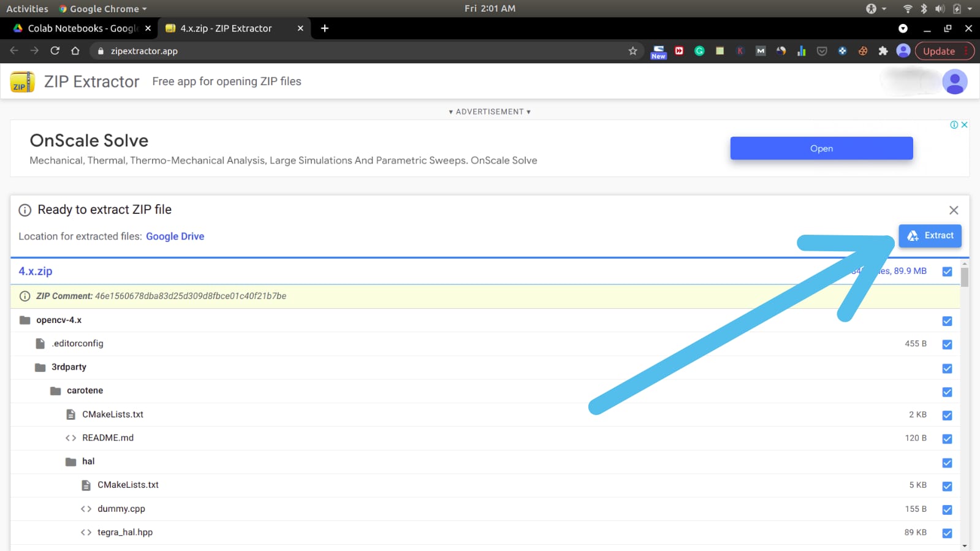The width and height of the screenshot is (980, 551).
Task: Uncheck the carotene CMakeLists.txt 2 KB checkbox
Action: point(947,416)
